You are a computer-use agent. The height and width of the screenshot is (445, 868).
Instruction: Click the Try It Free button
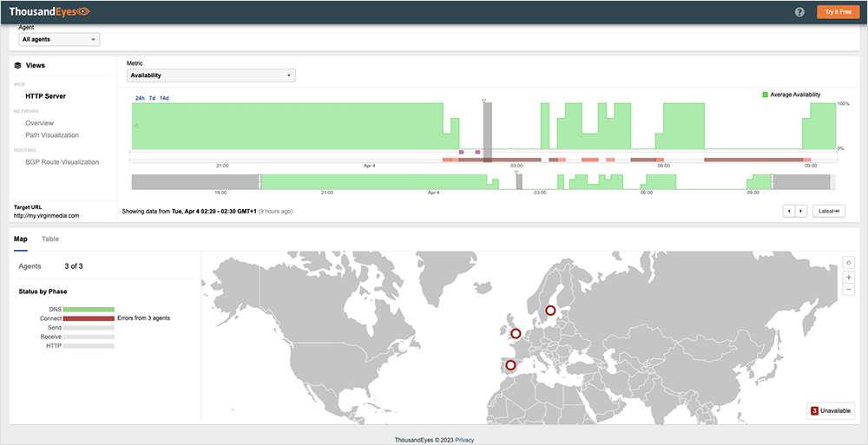(x=838, y=12)
